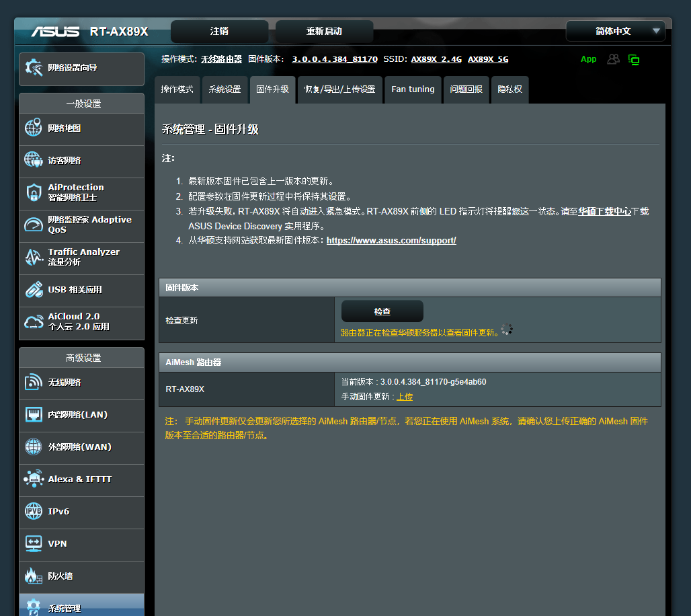
Task: Open 无线网络 in the sidebar
Action: [81, 383]
